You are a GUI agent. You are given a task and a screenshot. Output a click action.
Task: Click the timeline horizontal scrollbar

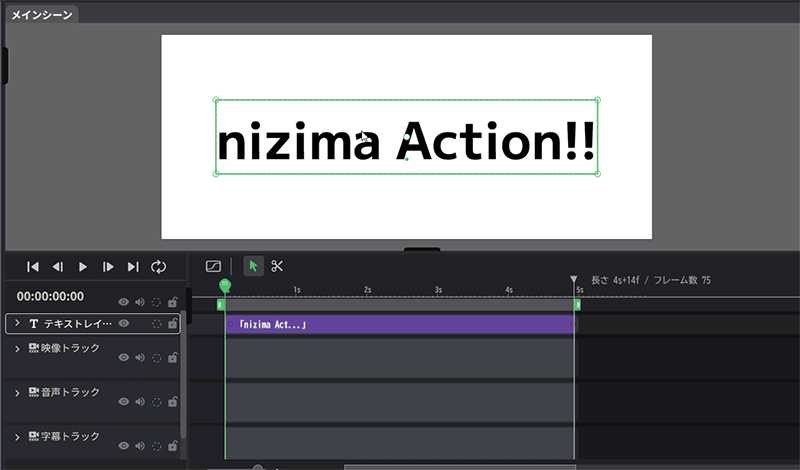(x=460, y=467)
